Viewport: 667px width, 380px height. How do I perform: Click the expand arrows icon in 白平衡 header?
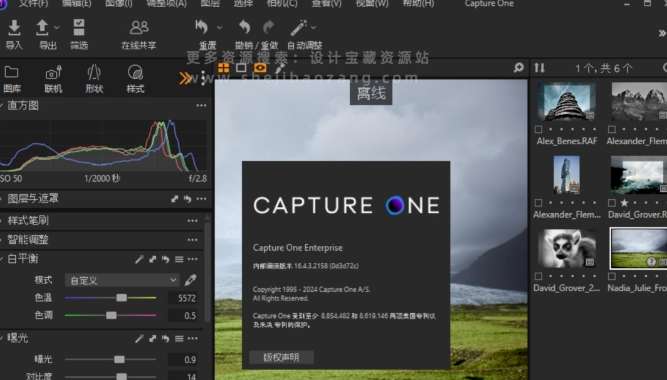[152, 259]
